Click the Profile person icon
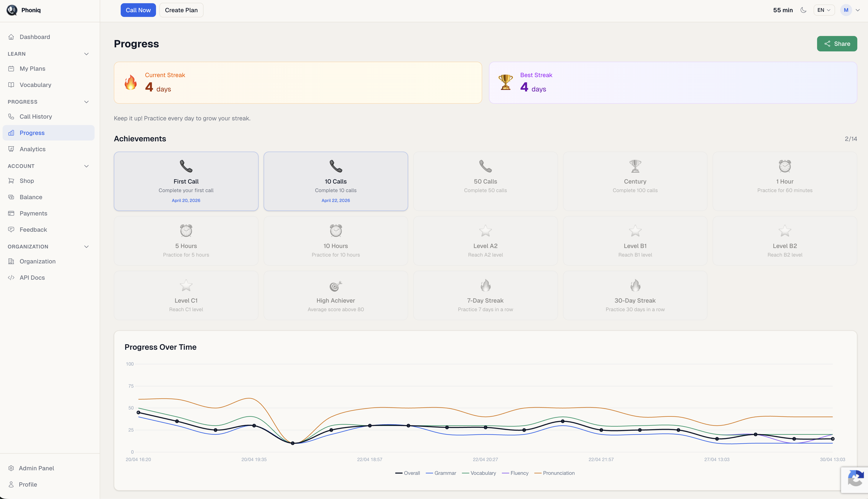 coord(11,484)
